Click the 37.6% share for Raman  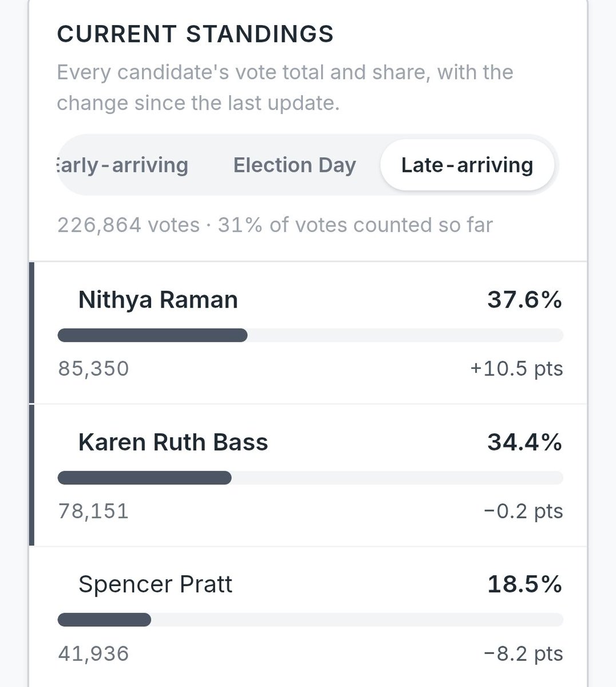click(x=524, y=299)
